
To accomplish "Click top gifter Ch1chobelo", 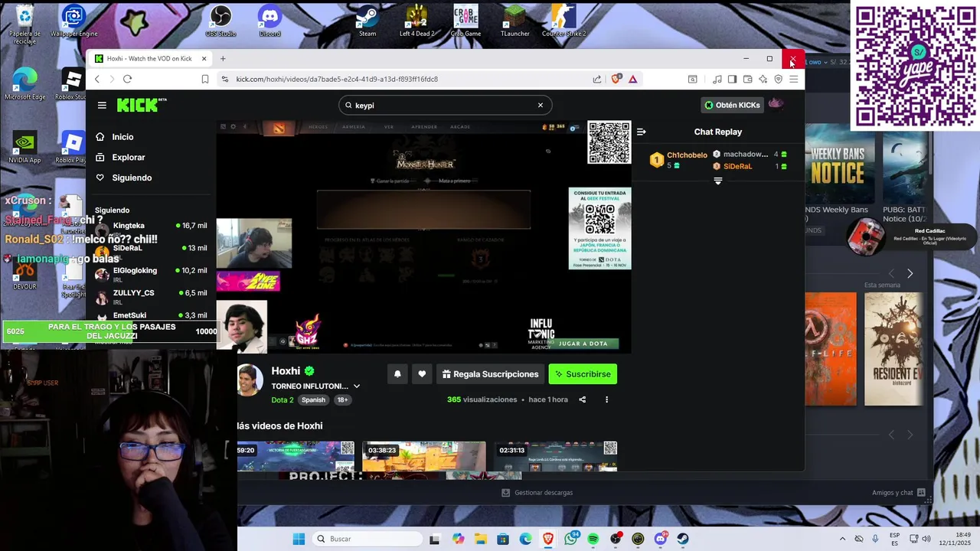I will [687, 155].
